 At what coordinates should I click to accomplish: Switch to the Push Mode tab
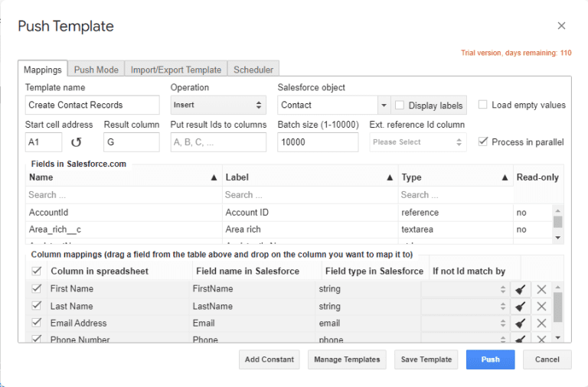click(x=96, y=70)
